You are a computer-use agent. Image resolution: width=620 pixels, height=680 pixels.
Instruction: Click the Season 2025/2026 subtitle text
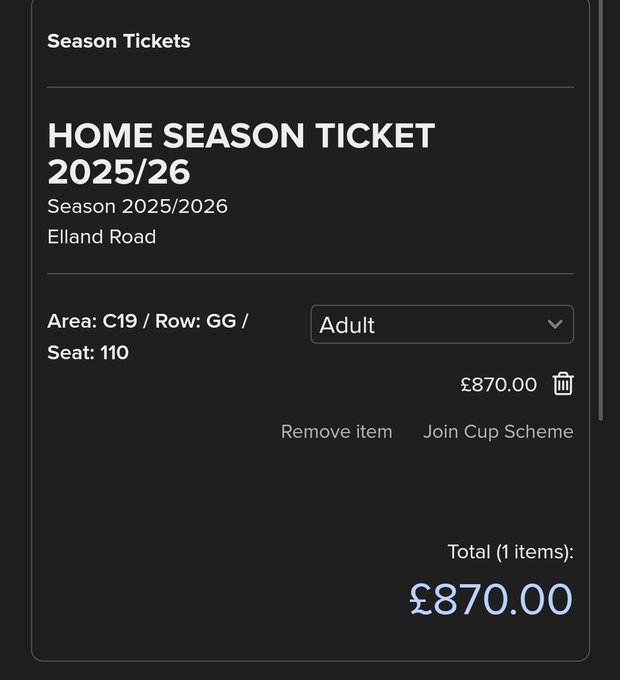[137, 206]
